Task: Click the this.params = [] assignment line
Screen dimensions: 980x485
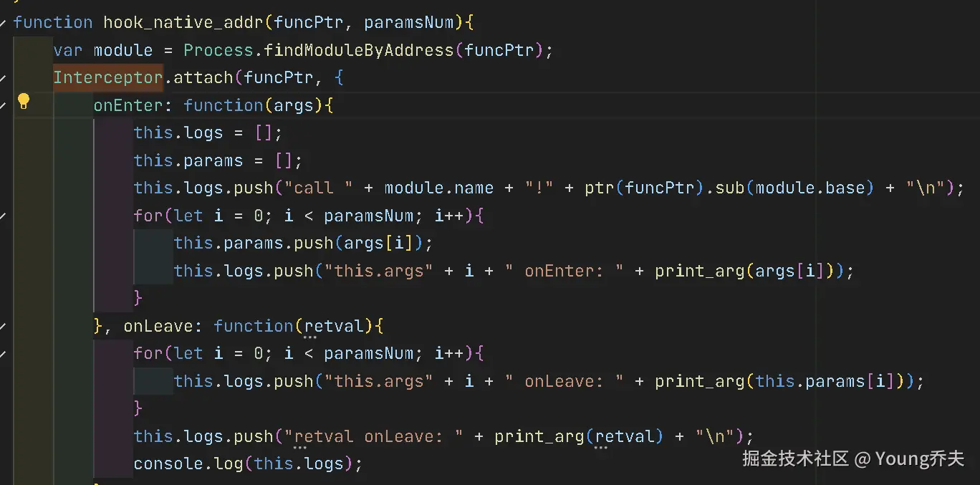Action: pyautogui.click(x=218, y=160)
